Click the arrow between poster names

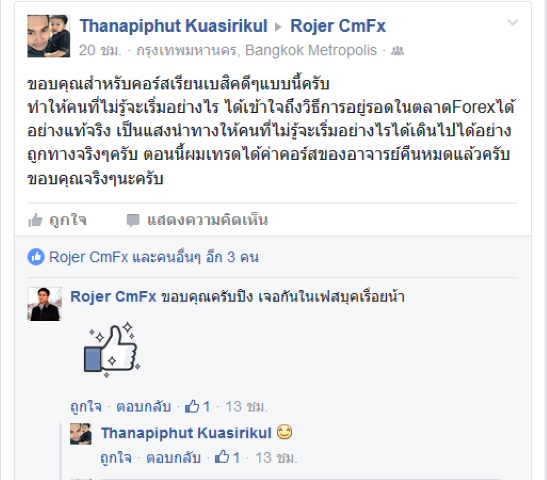(278, 27)
